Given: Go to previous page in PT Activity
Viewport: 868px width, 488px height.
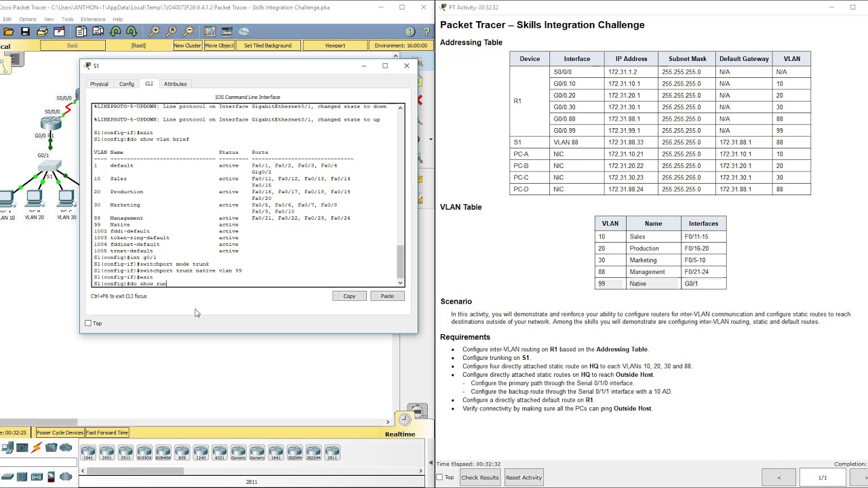Looking at the screenshot, I should pos(778,477).
